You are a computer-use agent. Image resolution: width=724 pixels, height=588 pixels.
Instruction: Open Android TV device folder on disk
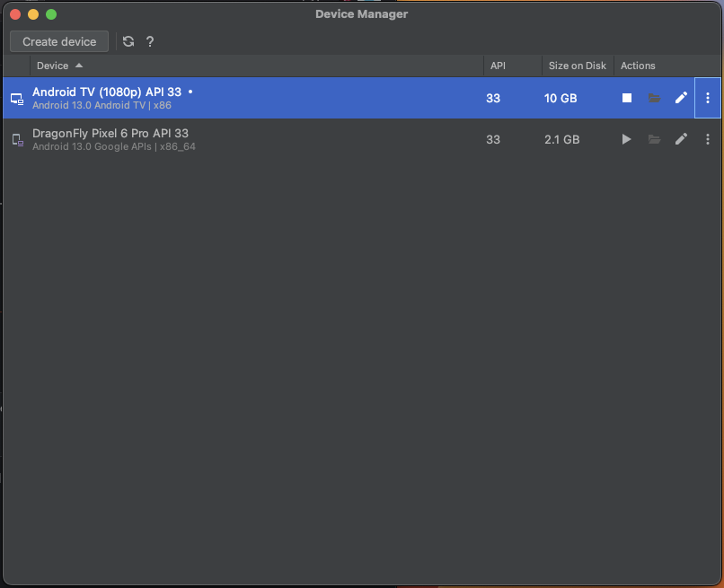[654, 98]
